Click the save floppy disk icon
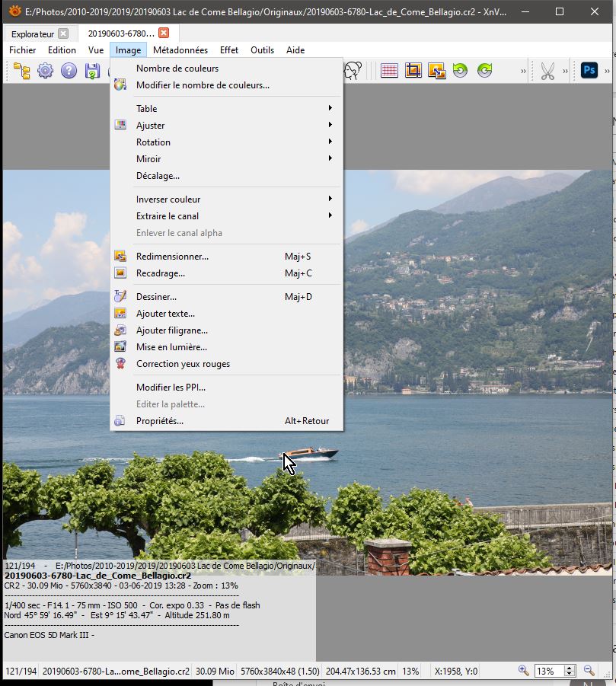Viewport: 616px width, 686px height. 92,72
